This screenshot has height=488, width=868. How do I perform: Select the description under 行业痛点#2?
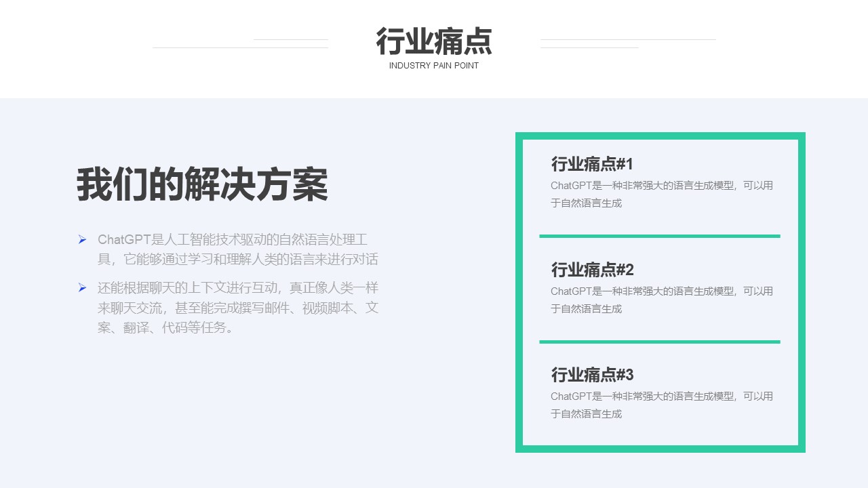click(x=662, y=300)
